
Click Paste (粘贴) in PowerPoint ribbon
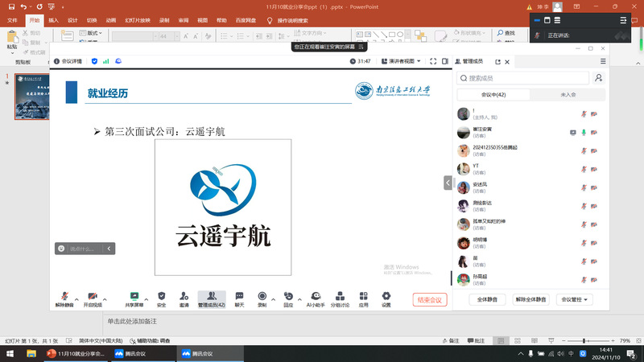[x=12, y=42]
